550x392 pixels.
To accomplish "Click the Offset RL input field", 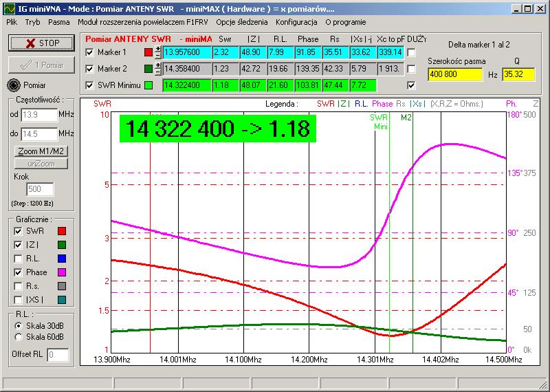I will click(x=57, y=355).
